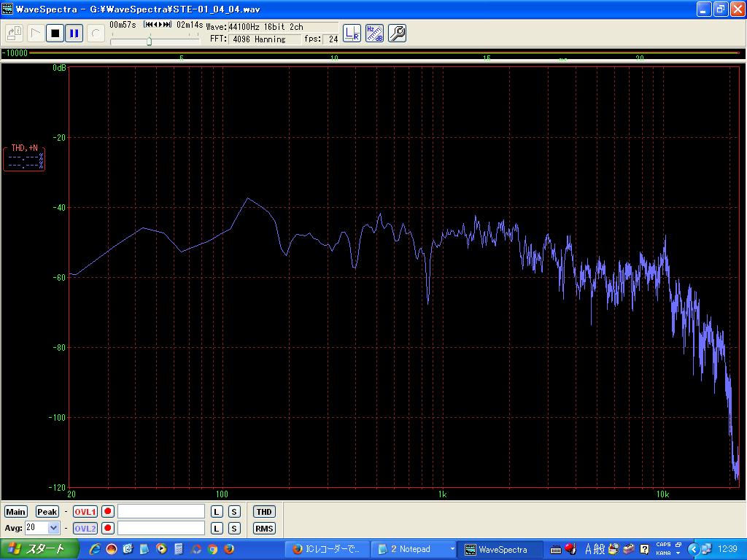This screenshot has width=747, height=560.
Task: Click the FFT field showing 4096 Hanning
Action: click(264, 39)
